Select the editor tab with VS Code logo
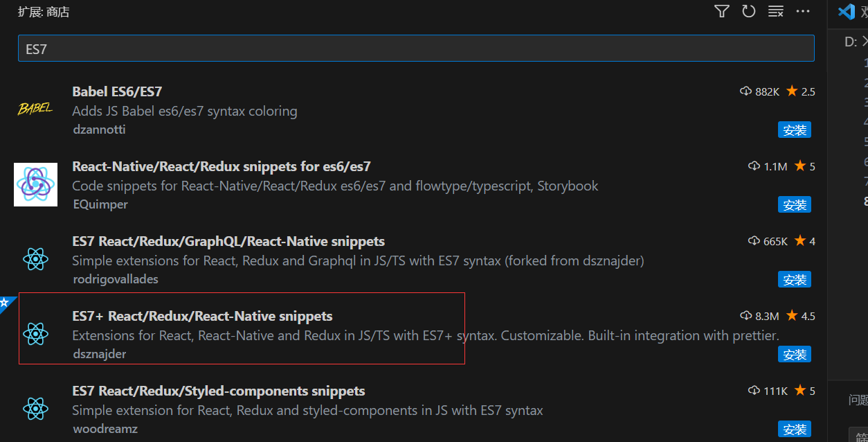This screenshot has height=442, width=868. (847, 12)
